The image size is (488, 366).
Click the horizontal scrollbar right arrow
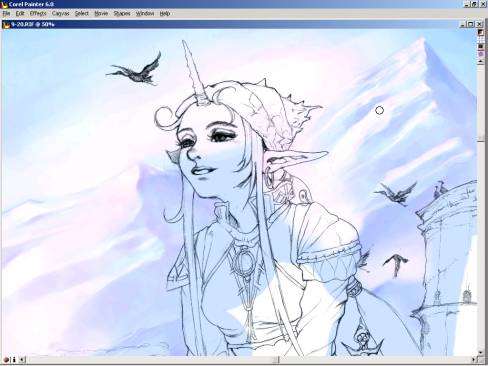(x=474, y=360)
